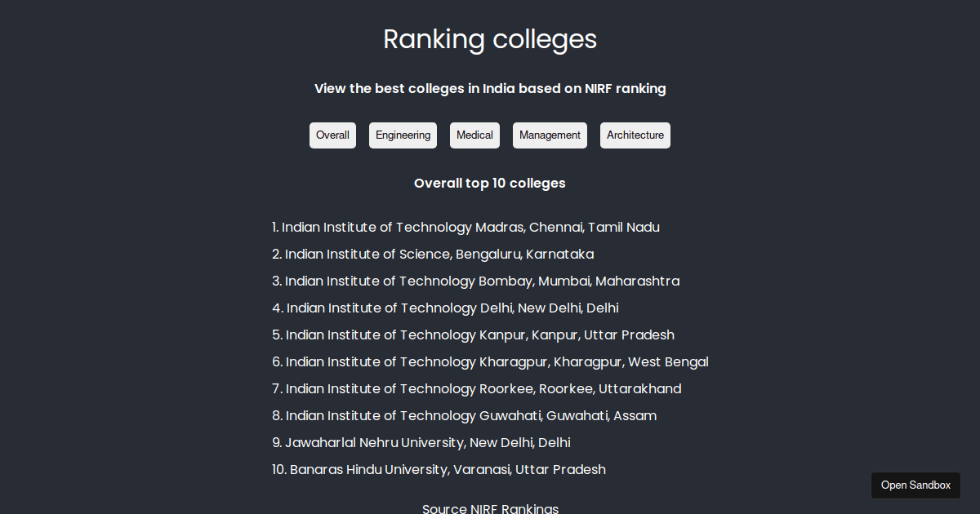Open IIT Bombay listing
Viewport: 980px width, 514px height.
(482, 281)
